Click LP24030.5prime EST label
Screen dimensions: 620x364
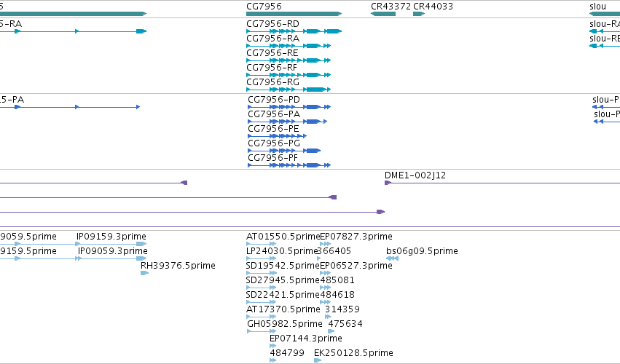point(283,251)
